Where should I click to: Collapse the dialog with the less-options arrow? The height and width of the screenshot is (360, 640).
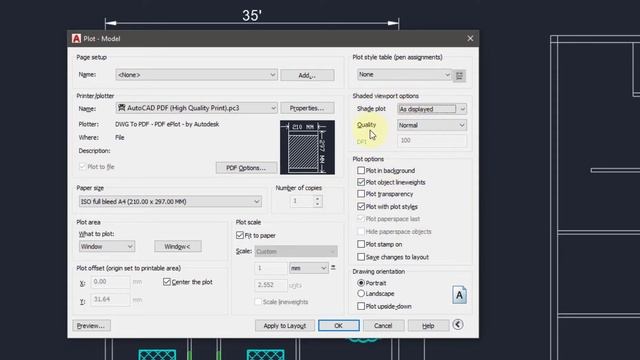pyautogui.click(x=458, y=324)
